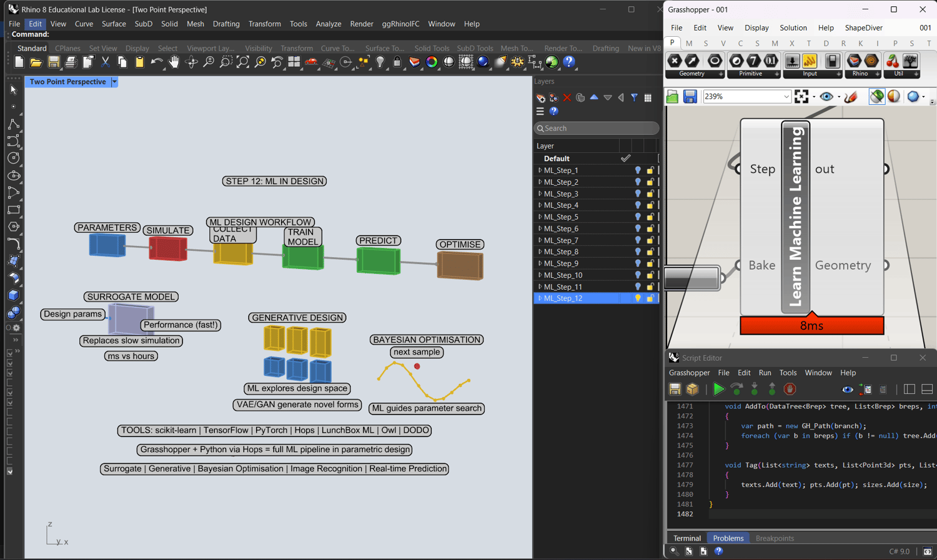The image size is (937, 560).
Task: Run the script with the green play button
Action: point(718,390)
